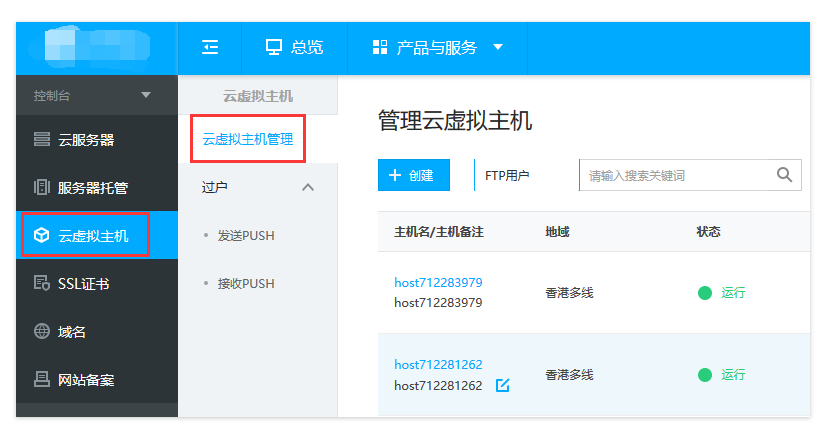
Task: Click the 过户 section label
Action: click(215, 187)
